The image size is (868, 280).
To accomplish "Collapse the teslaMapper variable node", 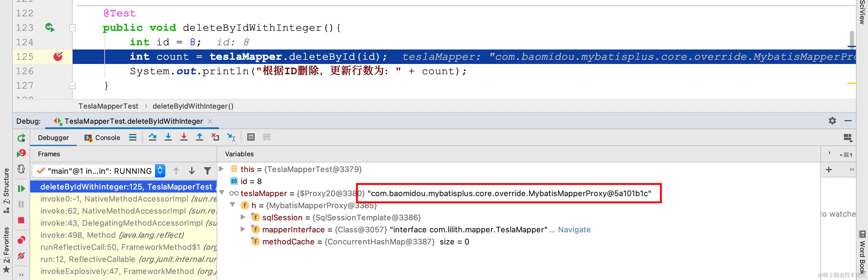I will pos(222,192).
